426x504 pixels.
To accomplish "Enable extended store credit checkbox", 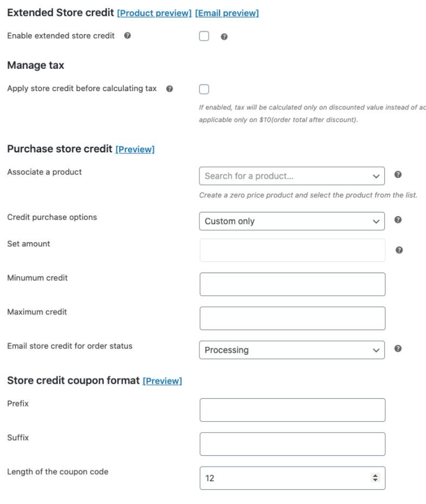I will click(x=204, y=36).
